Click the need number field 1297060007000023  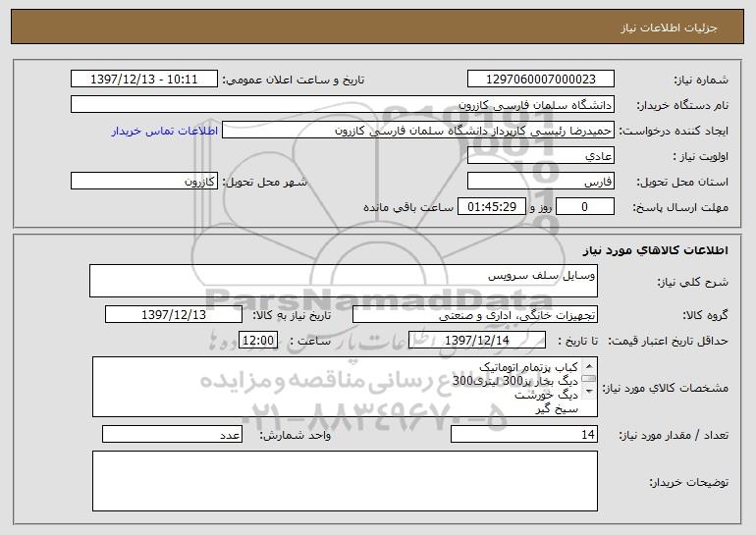540,80
